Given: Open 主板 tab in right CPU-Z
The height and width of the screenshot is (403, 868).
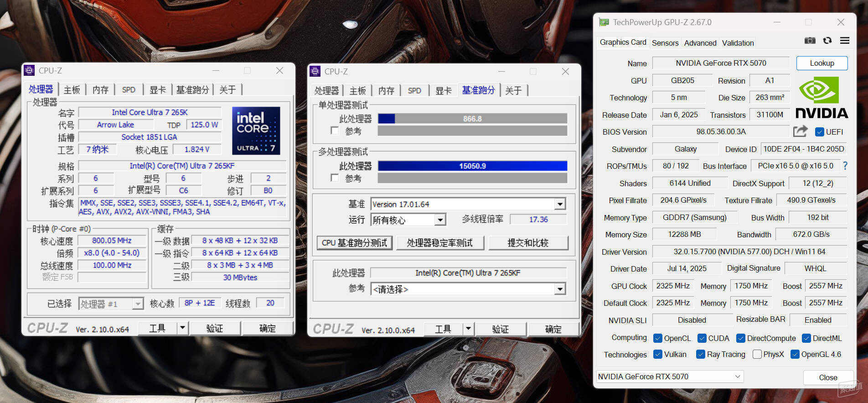Looking at the screenshot, I should (358, 91).
